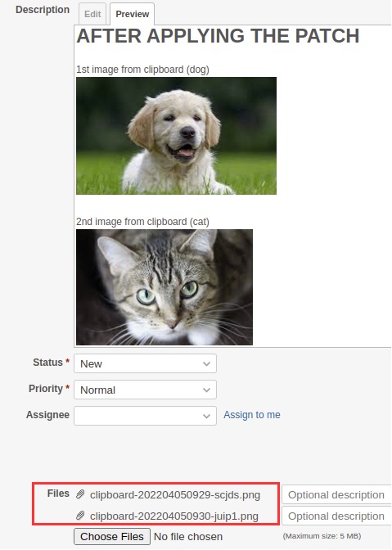The image size is (392, 550).
Task: Click the Choose Files button
Action: click(x=112, y=536)
